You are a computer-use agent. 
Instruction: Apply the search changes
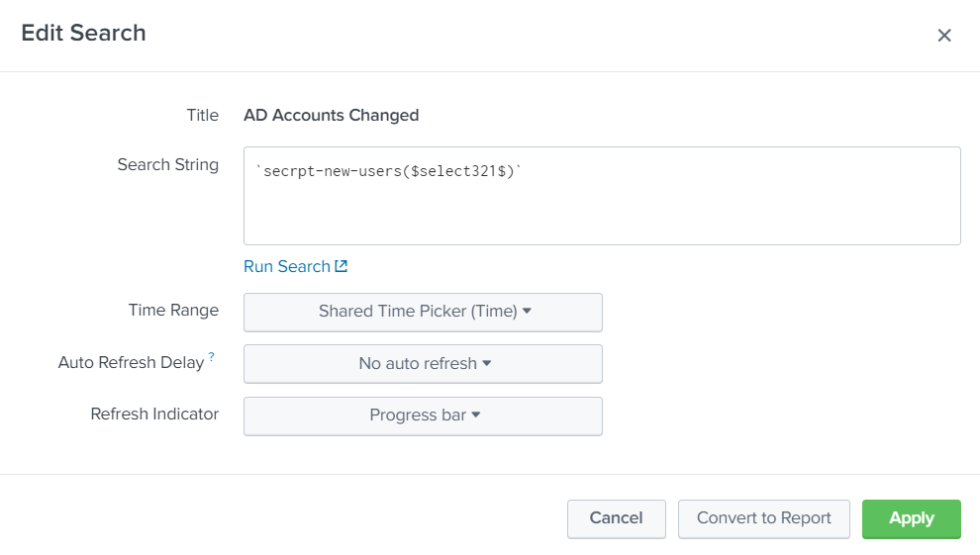click(911, 518)
